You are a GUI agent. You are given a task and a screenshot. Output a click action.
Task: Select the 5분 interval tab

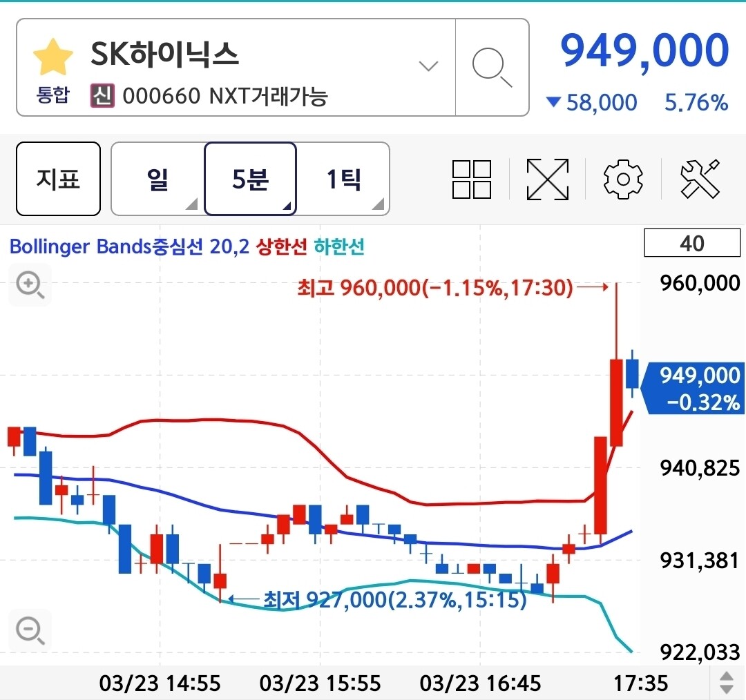click(x=250, y=179)
